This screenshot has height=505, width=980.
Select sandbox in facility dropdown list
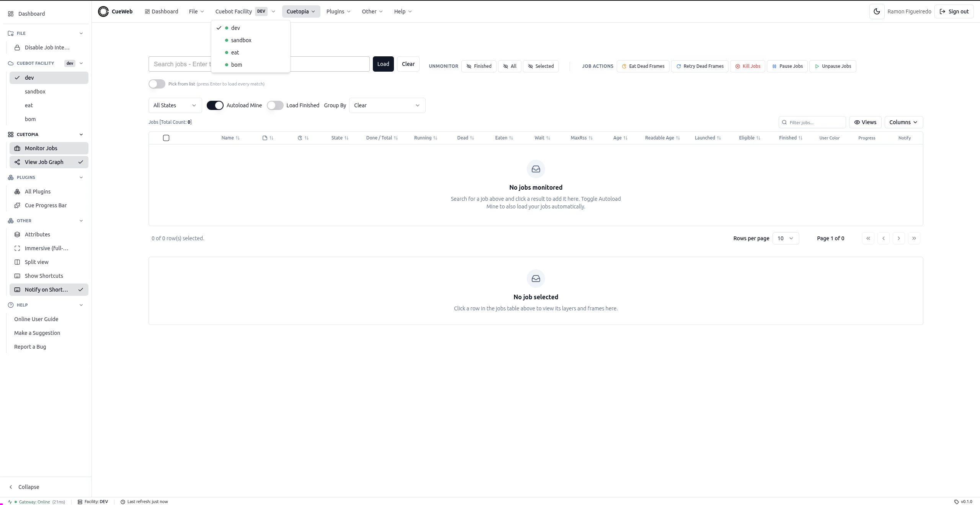(x=251, y=40)
